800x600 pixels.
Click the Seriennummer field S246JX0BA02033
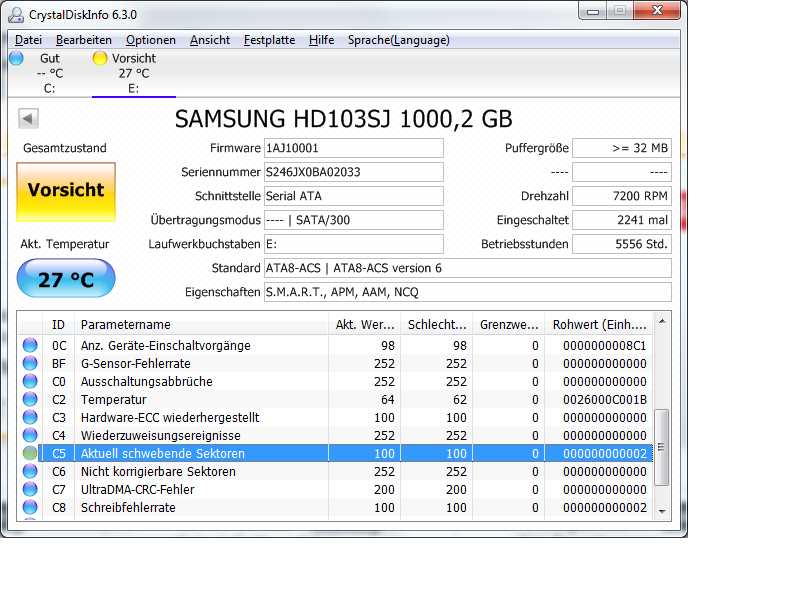click(354, 172)
